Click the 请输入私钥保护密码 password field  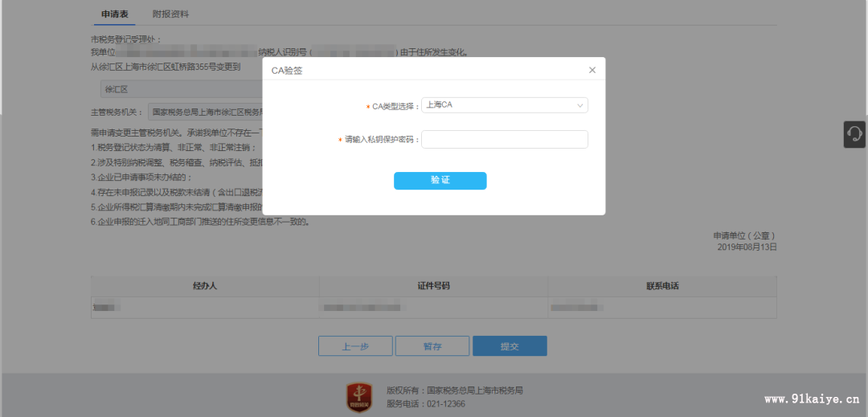coord(504,139)
